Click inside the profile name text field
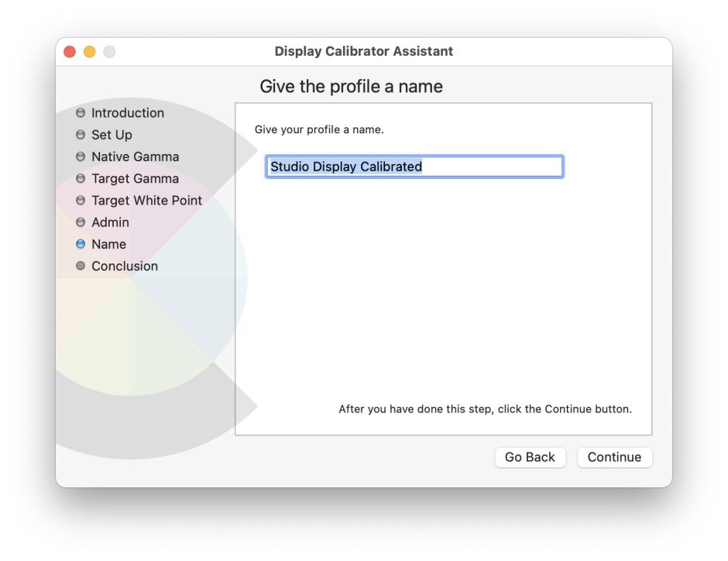Viewport: 728px width, 561px height. pos(414,166)
